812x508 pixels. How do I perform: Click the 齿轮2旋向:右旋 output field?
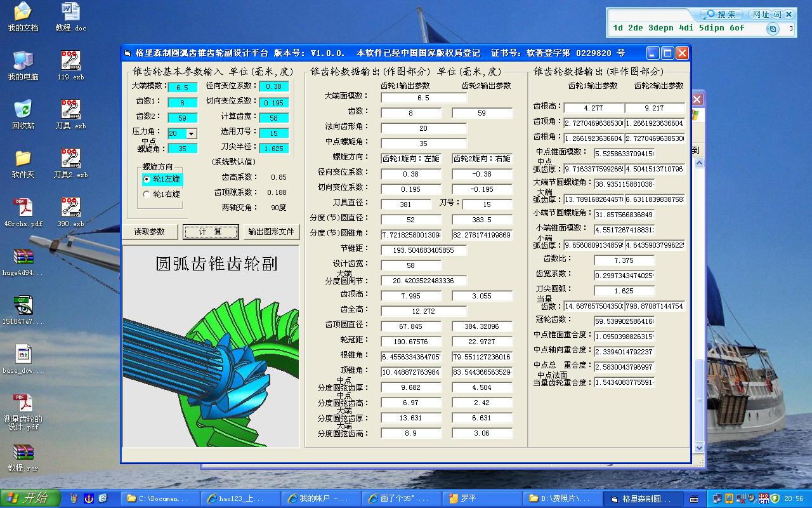pos(482,158)
